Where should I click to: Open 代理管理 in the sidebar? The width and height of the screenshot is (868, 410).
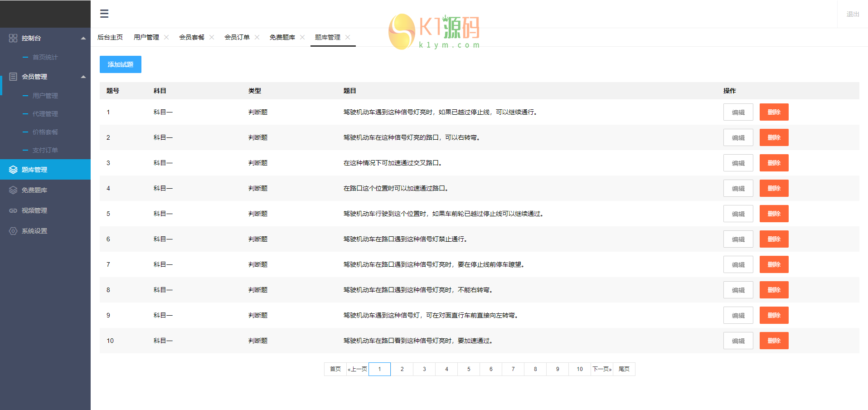[45, 114]
